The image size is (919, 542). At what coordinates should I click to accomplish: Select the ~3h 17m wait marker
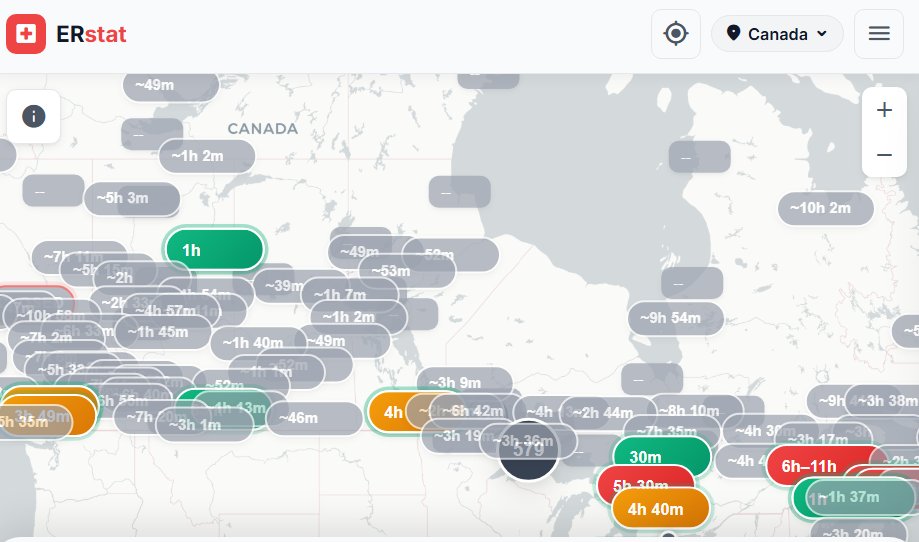[x=822, y=439]
